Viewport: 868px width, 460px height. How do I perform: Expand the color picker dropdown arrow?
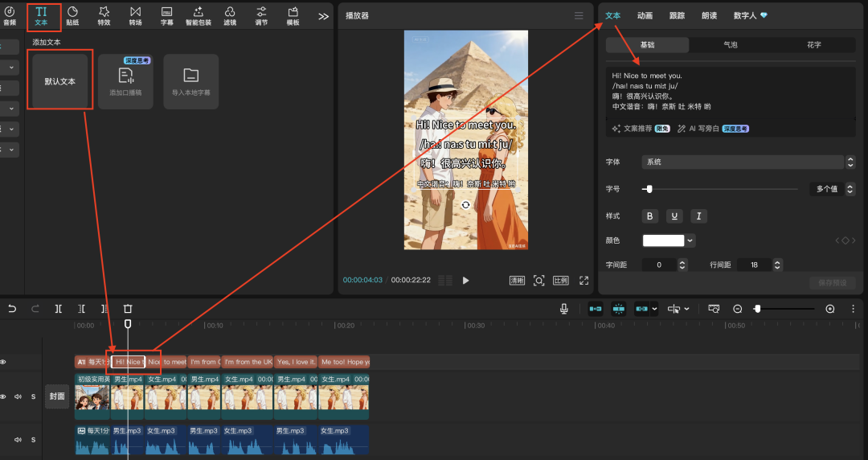pyautogui.click(x=690, y=240)
